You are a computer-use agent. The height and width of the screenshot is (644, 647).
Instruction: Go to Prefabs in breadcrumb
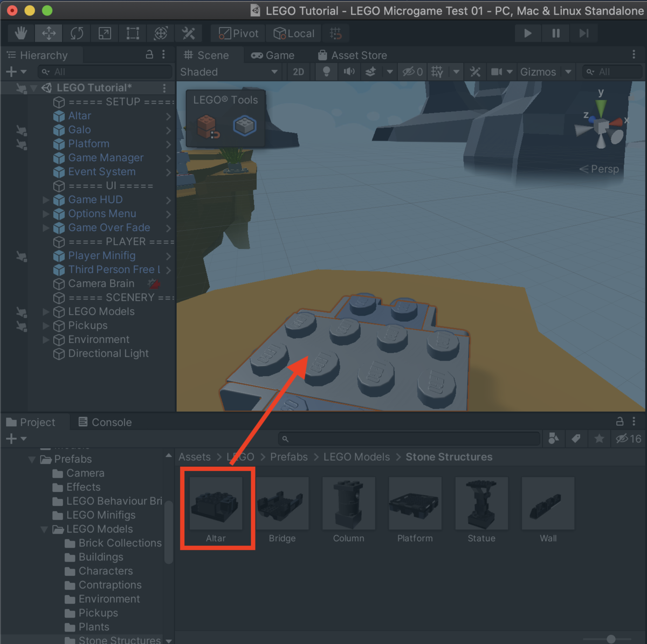[x=289, y=457]
